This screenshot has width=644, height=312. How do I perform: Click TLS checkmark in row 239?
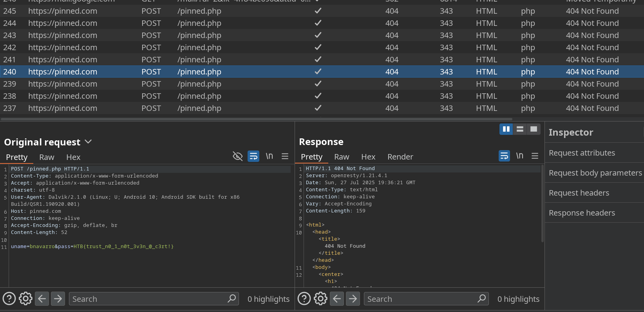click(x=318, y=83)
